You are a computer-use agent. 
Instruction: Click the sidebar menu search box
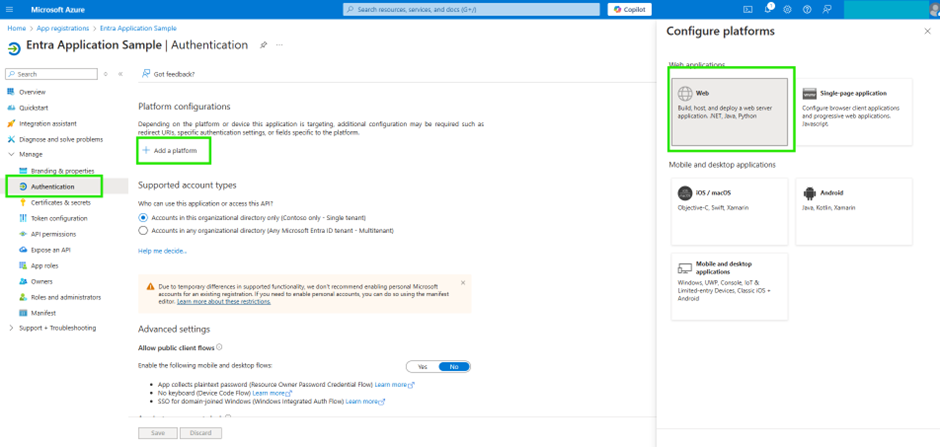51,74
